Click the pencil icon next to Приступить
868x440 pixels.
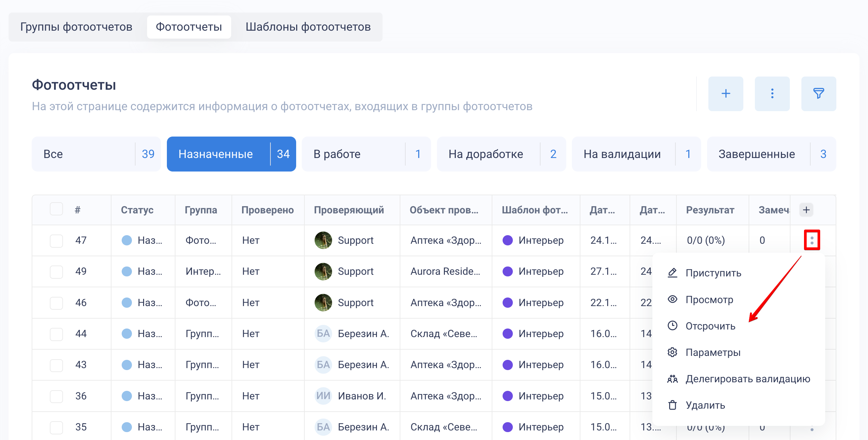pos(672,272)
